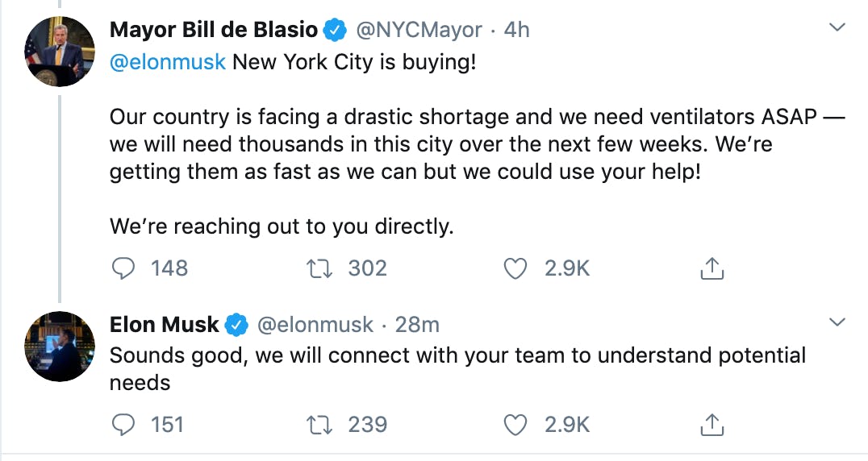Click the @elonmusk handle beside Elon Musk

tap(315, 325)
